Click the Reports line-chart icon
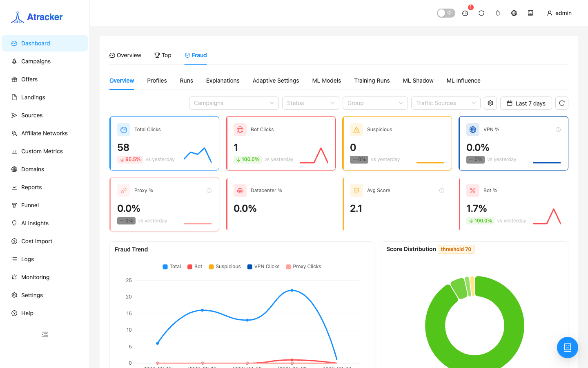The image size is (588, 368). pos(14,187)
